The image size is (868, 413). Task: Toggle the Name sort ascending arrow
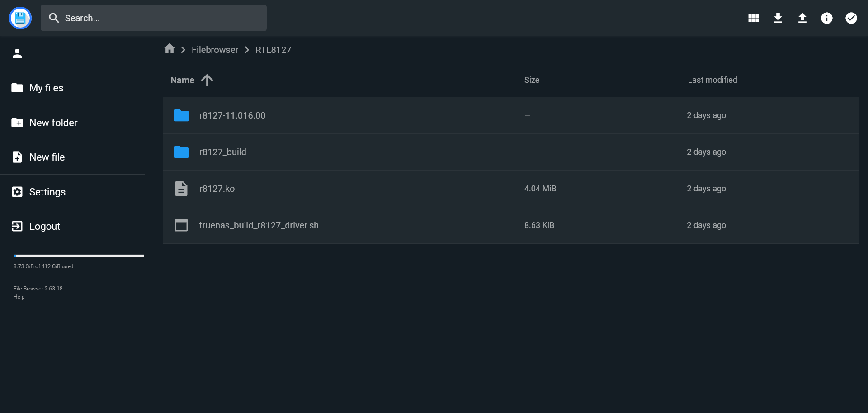[x=207, y=80]
